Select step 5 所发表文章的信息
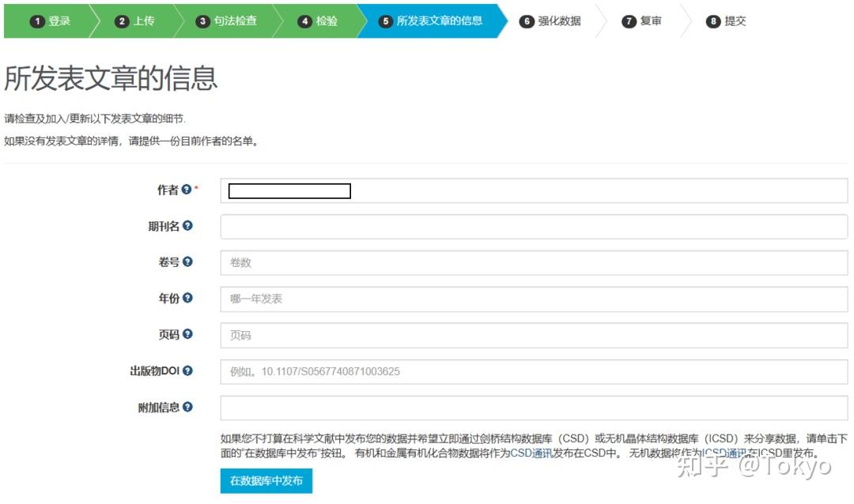 coord(432,21)
